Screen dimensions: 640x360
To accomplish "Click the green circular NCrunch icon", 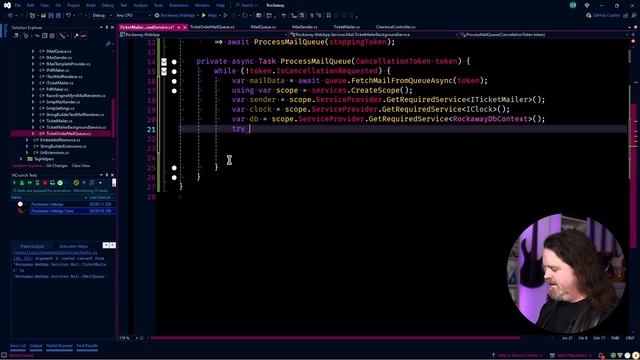I will (60, 183).
